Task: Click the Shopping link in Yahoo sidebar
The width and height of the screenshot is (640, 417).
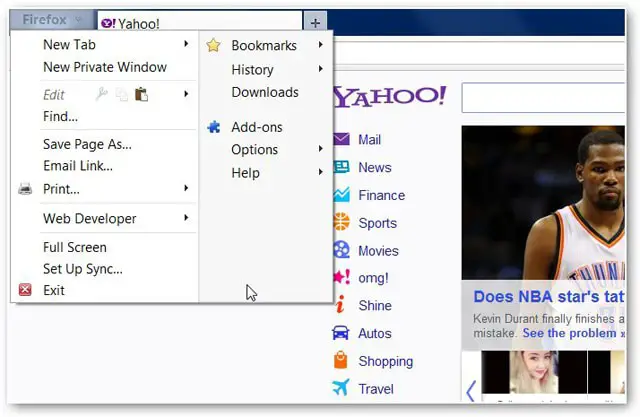Action: 385,361
